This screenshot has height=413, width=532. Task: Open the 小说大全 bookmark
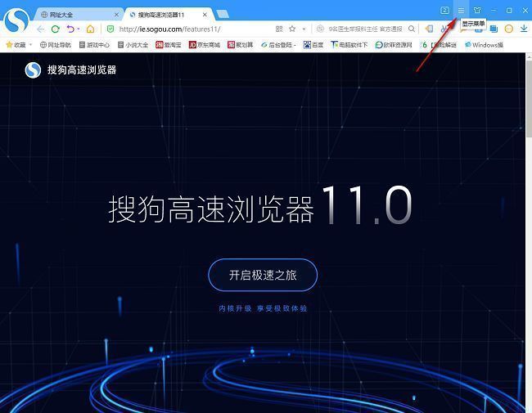(133, 45)
